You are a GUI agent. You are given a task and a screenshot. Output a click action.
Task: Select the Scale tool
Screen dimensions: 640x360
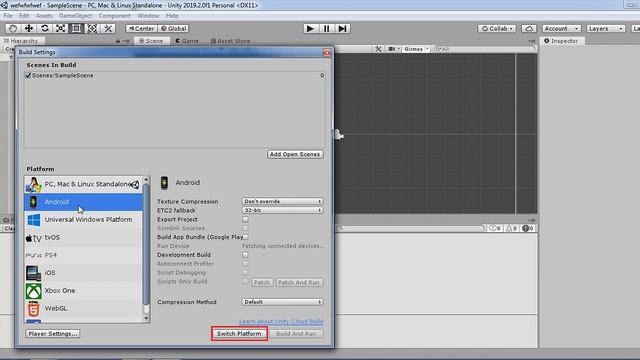pyautogui.click(x=60, y=28)
